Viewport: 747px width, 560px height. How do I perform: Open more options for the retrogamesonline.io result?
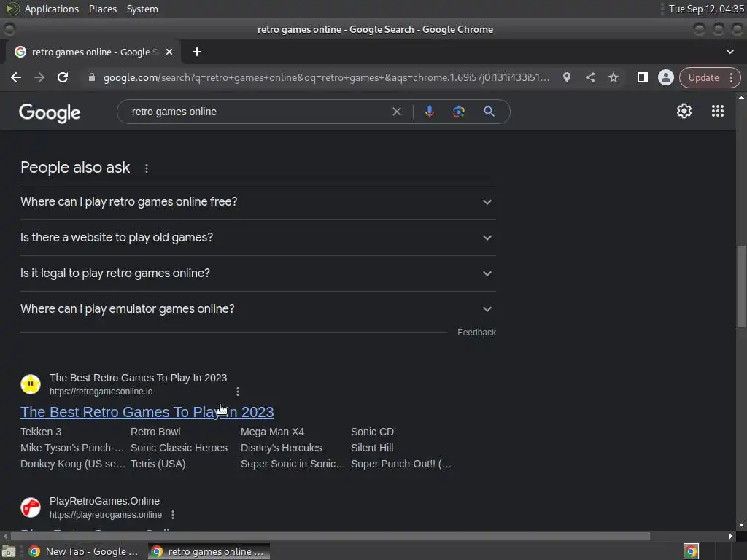tap(238, 392)
